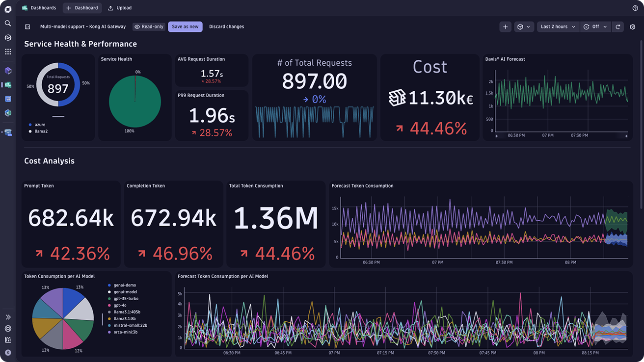Open the auto-refresh Off dropdown
The image size is (644, 362).
[595, 27]
